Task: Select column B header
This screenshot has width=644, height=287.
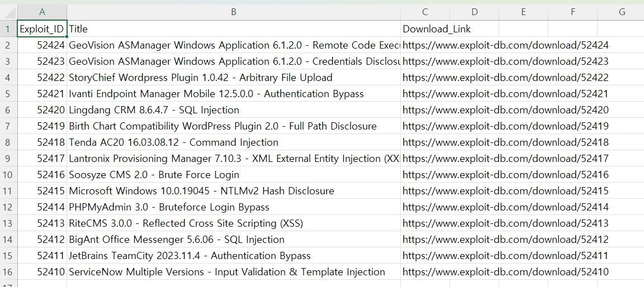Action: [233, 12]
